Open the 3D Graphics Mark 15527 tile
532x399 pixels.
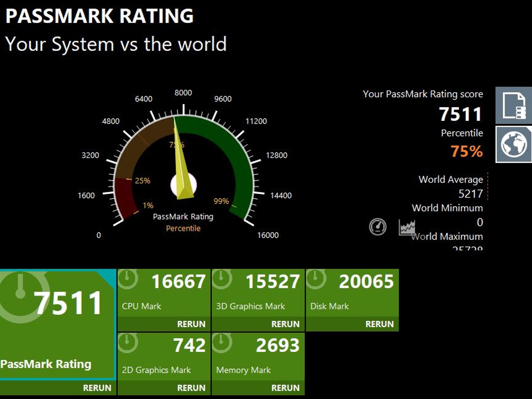click(x=258, y=293)
